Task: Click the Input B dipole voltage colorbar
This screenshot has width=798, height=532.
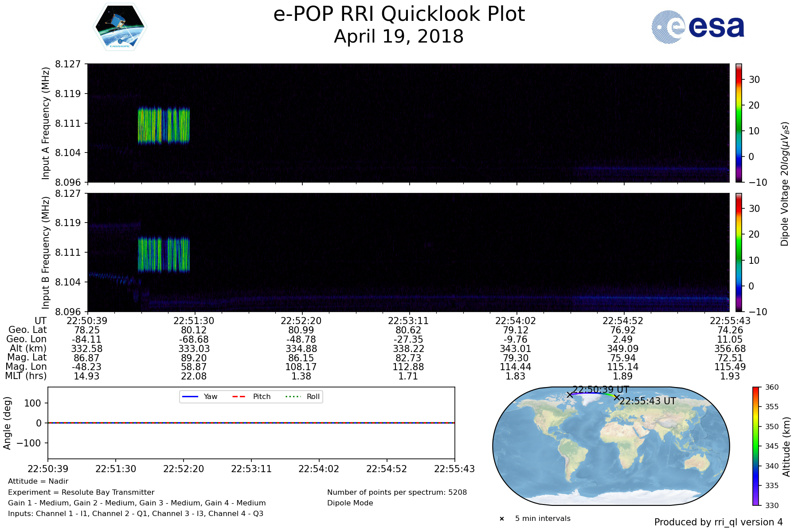Action: point(739,252)
